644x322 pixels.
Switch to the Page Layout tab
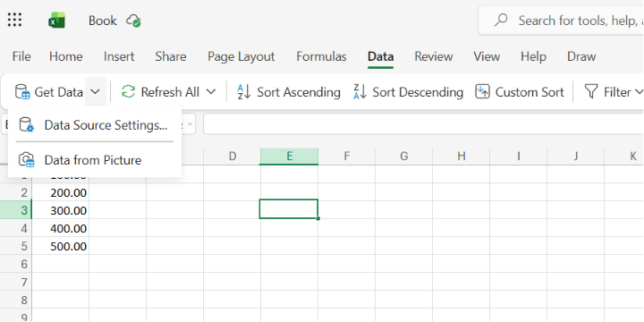241,56
